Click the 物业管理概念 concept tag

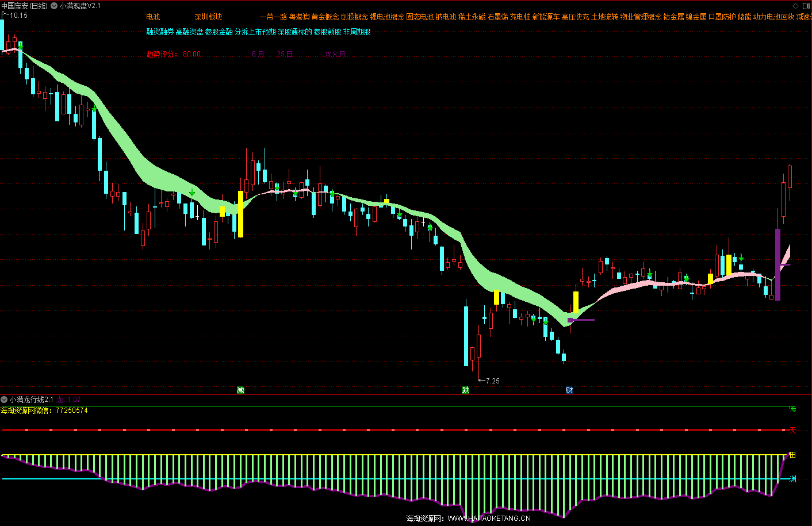tap(641, 17)
